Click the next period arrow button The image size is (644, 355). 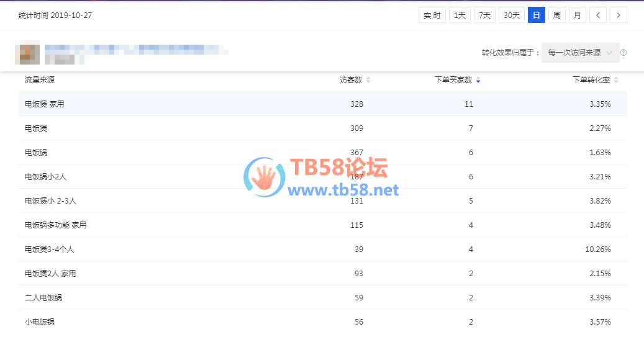pyautogui.click(x=619, y=16)
